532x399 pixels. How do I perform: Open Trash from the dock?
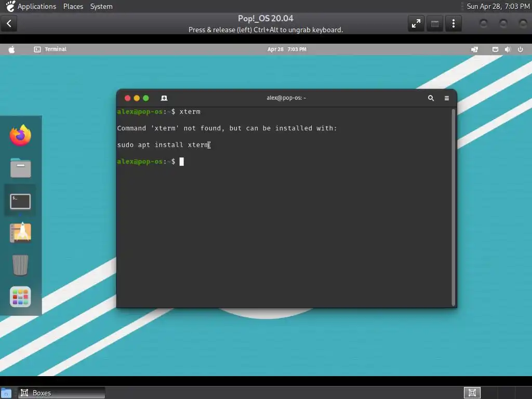[x=20, y=265]
